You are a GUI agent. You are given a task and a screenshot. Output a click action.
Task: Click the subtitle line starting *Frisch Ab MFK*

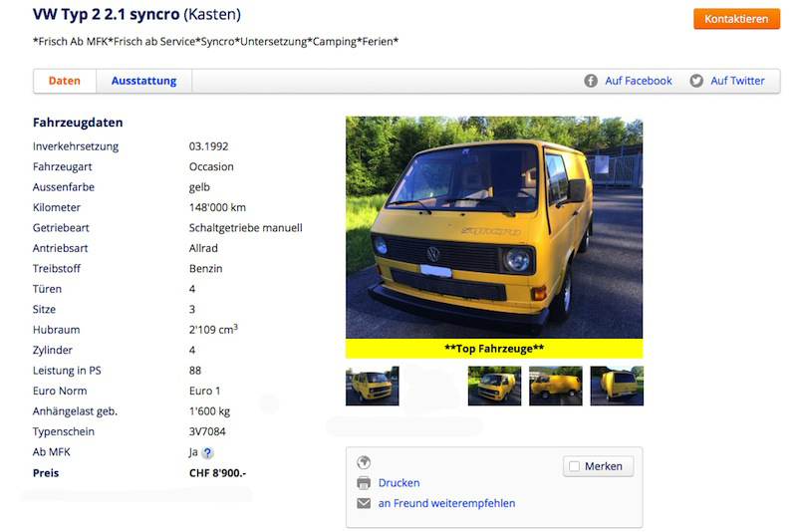tap(215, 42)
